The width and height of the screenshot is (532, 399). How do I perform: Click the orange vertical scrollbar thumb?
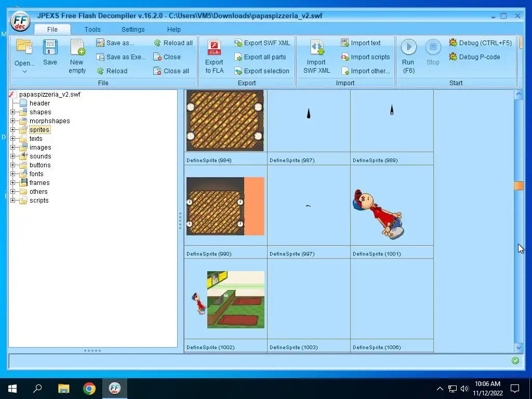click(x=518, y=185)
